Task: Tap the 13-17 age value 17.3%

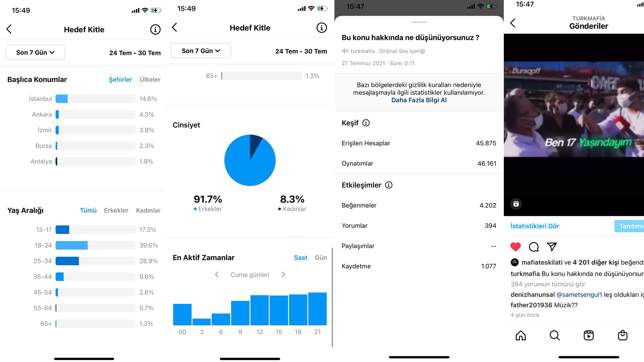Action: click(x=148, y=230)
